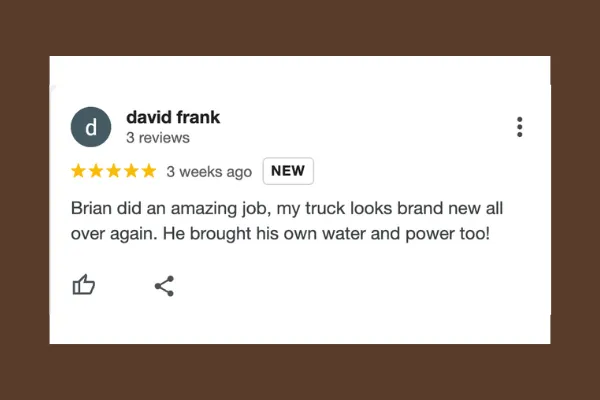Viewport: 600px width, 400px height.
Task: Select the third yellow rating star
Action: coord(114,171)
